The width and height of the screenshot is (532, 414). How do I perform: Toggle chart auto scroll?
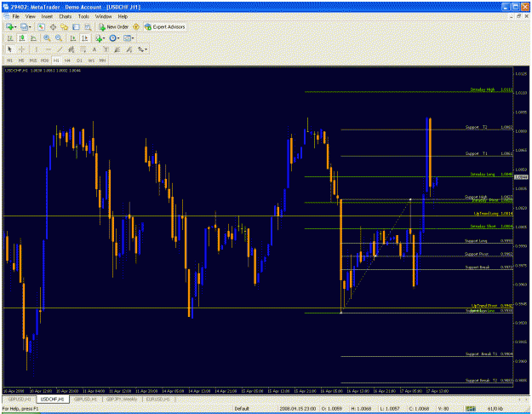[72, 38]
